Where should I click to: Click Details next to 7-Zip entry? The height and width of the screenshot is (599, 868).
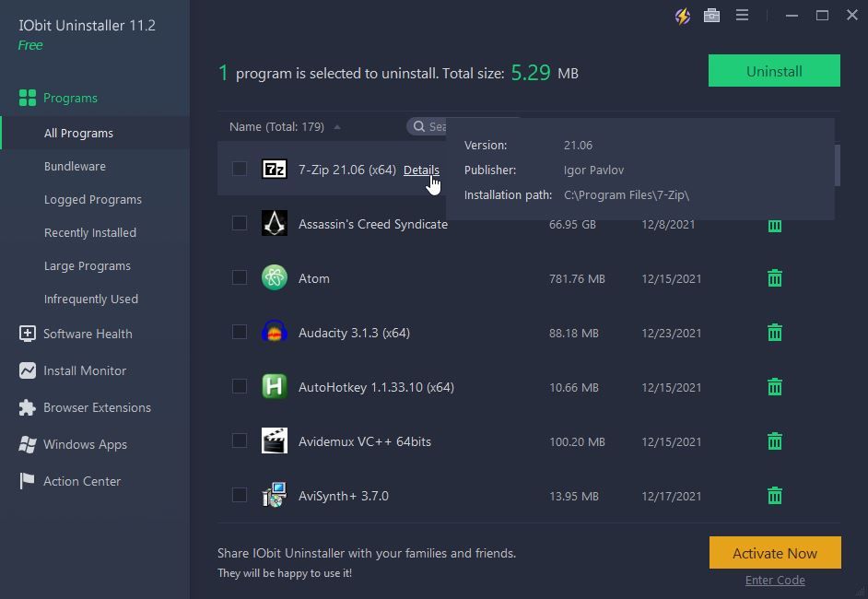(x=421, y=170)
